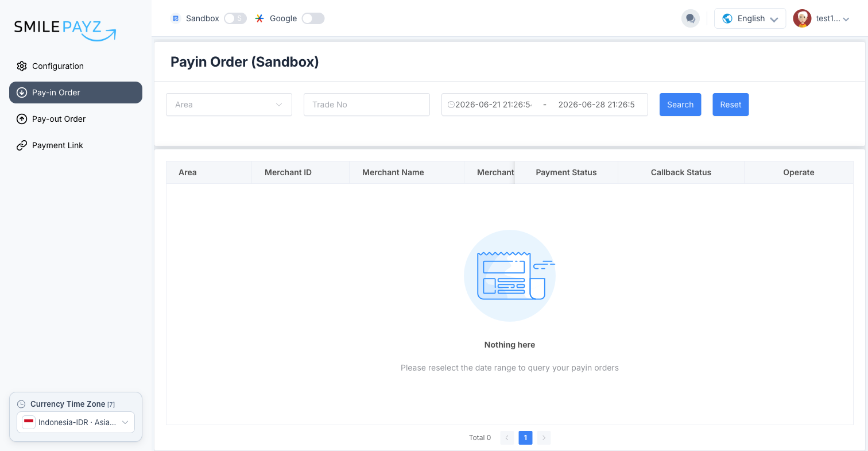Open the chat messages icon
The image size is (868, 451).
click(x=691, y=18)
